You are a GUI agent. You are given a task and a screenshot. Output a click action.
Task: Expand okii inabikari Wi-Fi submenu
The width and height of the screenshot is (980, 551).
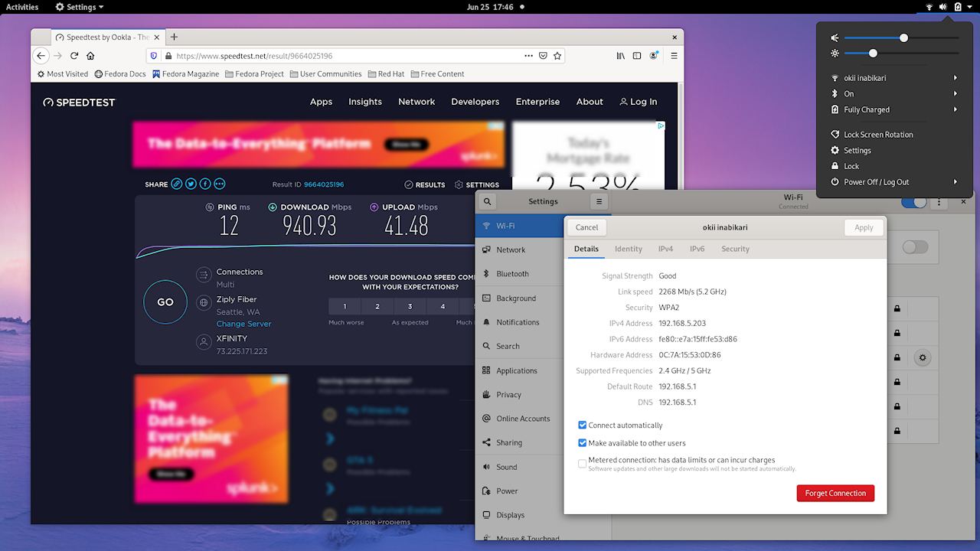(894, 78)
